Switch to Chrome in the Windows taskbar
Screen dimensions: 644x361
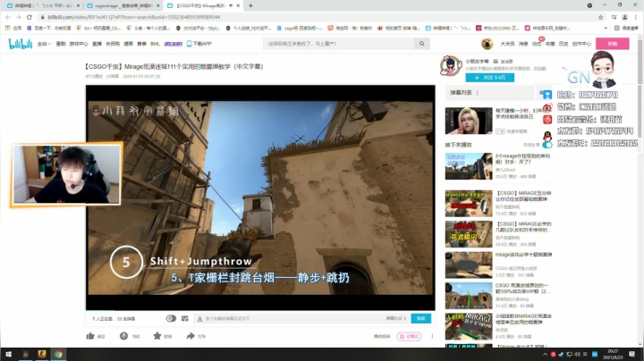[58, 354]
